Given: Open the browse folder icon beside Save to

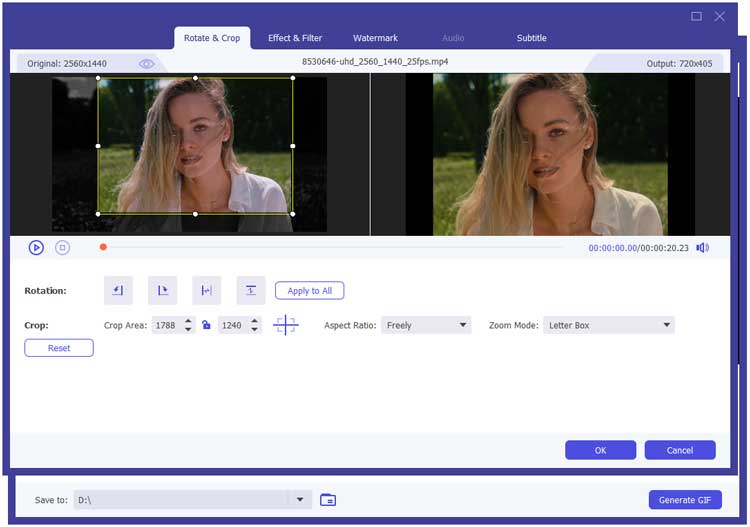Looking at the screenshot, I should pos(328,500).
